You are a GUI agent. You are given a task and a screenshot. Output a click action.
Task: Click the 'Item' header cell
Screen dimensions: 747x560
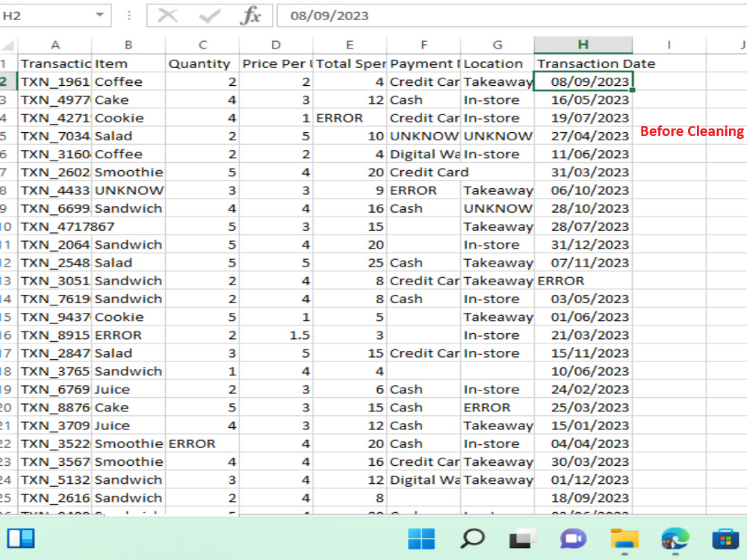(x=128, y=63)
